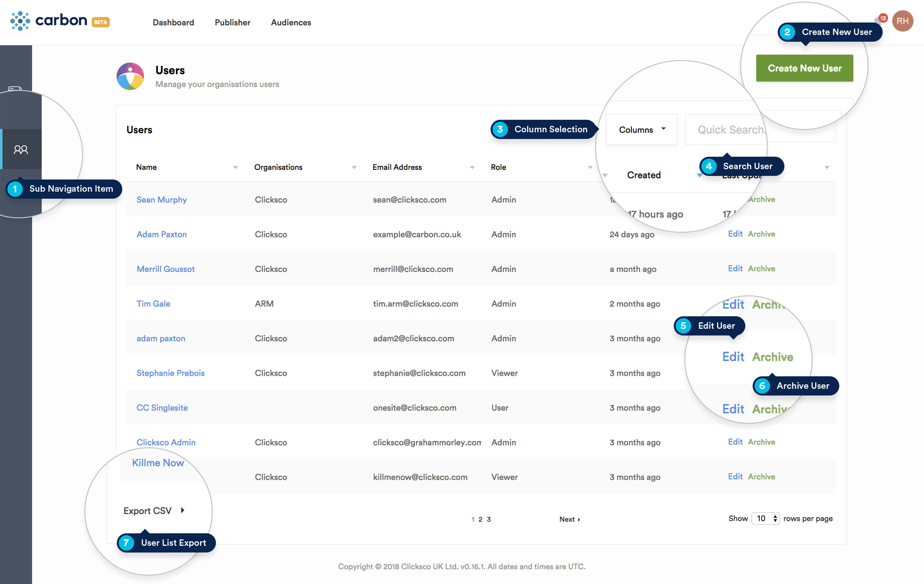This screenshot has width=924, height=584.
Task: Click the BETA badge beside the logo
Action: (x=100, y=22)
